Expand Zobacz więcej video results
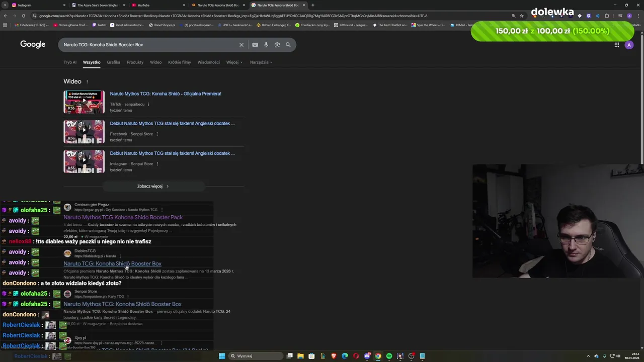 click(153, 186)
